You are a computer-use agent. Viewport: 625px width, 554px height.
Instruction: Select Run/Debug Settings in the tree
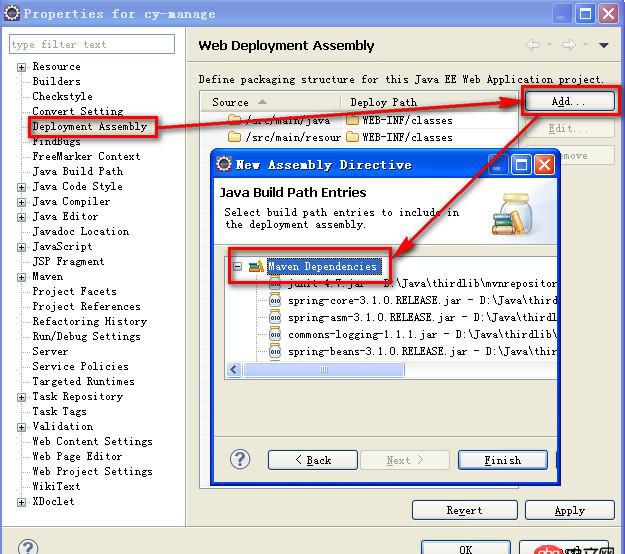tap(86, 336)
